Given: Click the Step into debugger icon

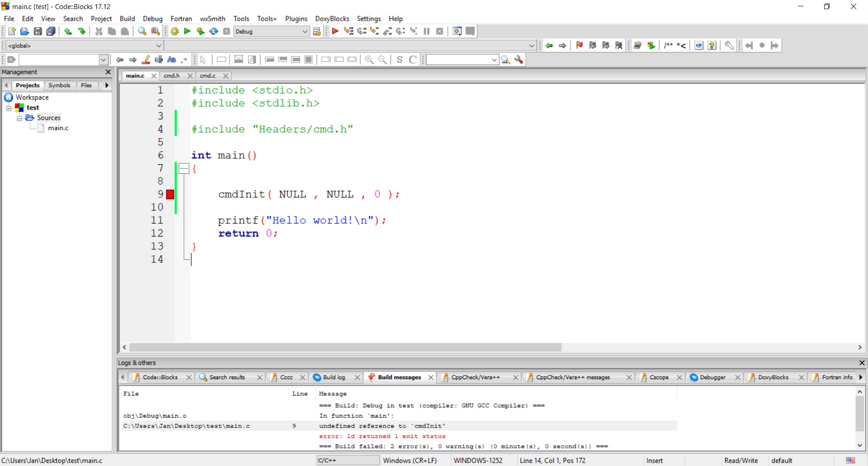Looking at the screenshot, I should pyautogui.click(x=374, y=31).
